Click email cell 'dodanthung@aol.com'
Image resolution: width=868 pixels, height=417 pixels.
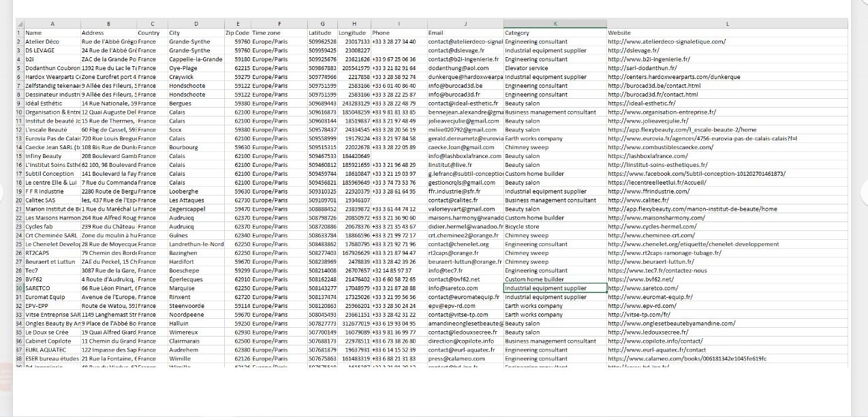[465, 68]
